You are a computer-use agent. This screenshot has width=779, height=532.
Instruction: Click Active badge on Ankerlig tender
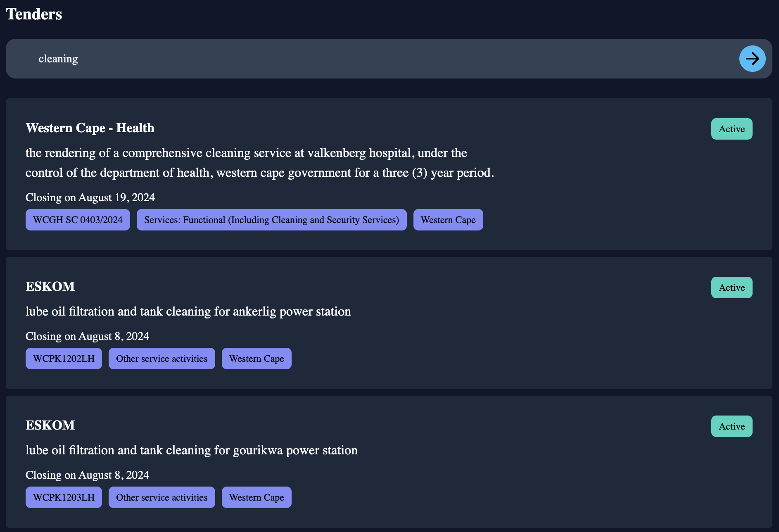click(731, 287)
